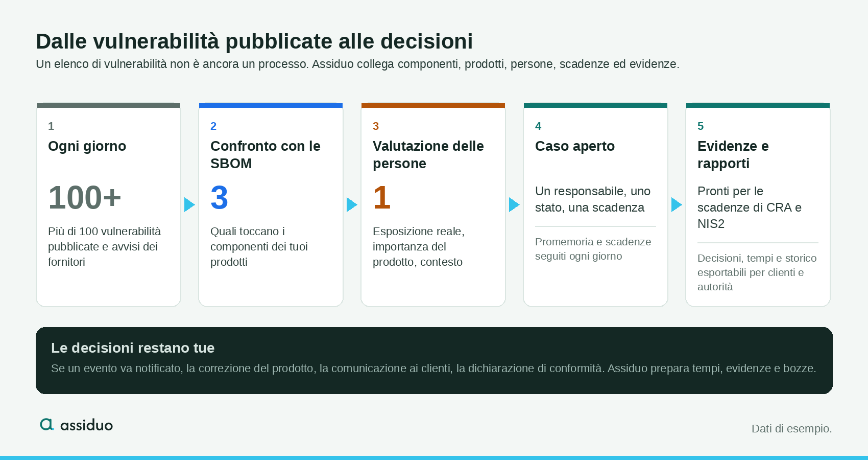This screenshot has width=868, height=460.
Task: Click step number 5 label above Evidenze
Action: (x=701, y=126)
